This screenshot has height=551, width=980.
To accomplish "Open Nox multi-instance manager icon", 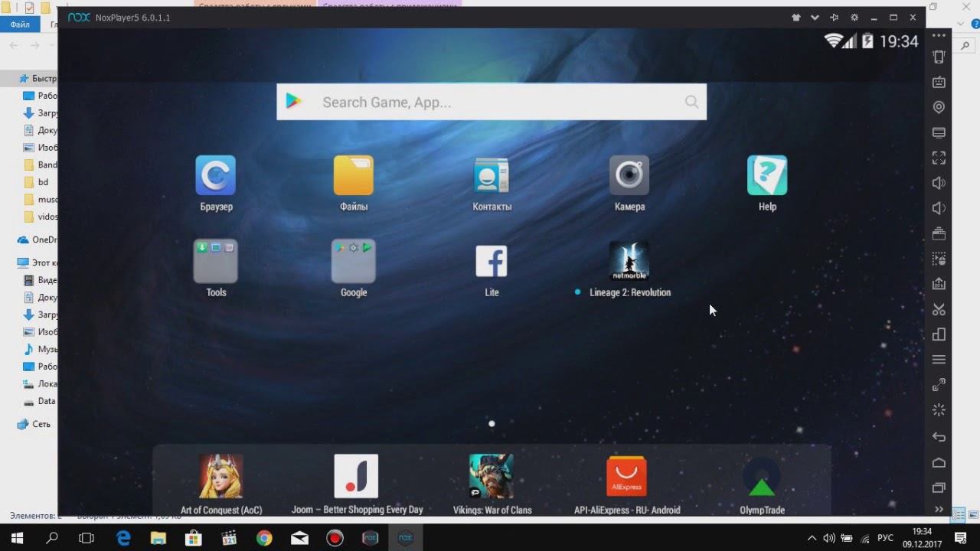I will pyautogui.click(x=939, y=334).
